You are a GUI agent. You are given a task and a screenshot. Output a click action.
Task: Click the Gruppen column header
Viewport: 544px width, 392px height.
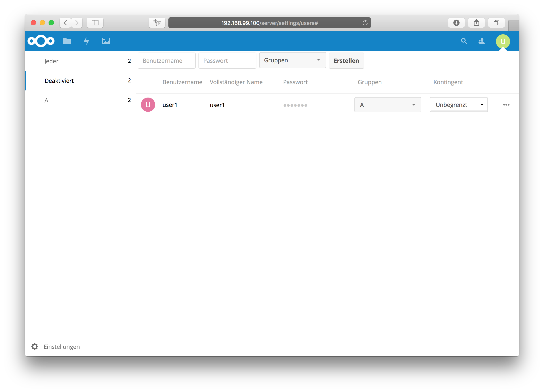369,82
